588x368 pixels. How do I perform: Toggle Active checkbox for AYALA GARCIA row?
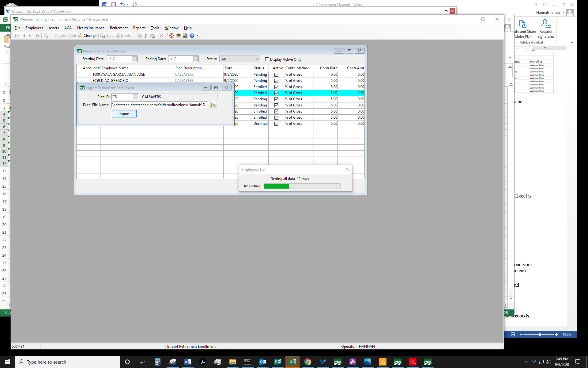point(276,75)
